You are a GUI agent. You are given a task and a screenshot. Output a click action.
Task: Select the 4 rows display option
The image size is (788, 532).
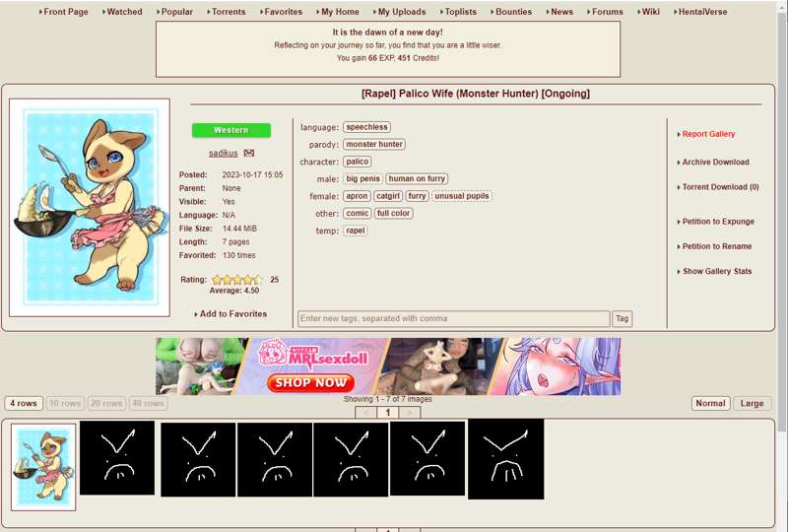click(x=23, y=403)
